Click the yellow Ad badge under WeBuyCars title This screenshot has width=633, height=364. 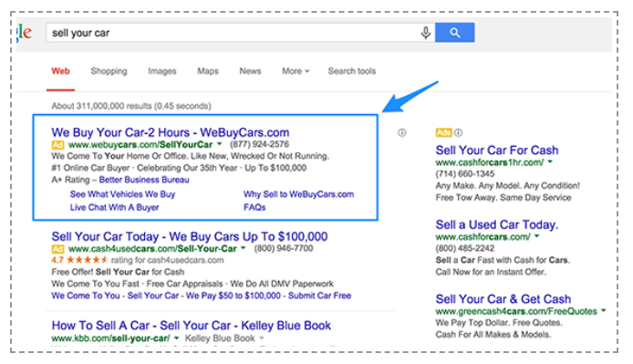tap(57, 145)
